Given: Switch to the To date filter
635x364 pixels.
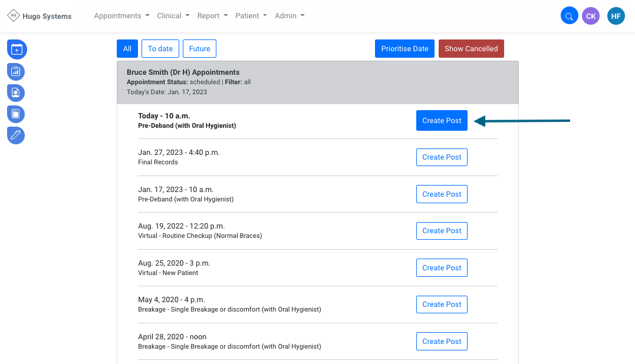Looking at the screenshot, I should [x=160, y=49].
